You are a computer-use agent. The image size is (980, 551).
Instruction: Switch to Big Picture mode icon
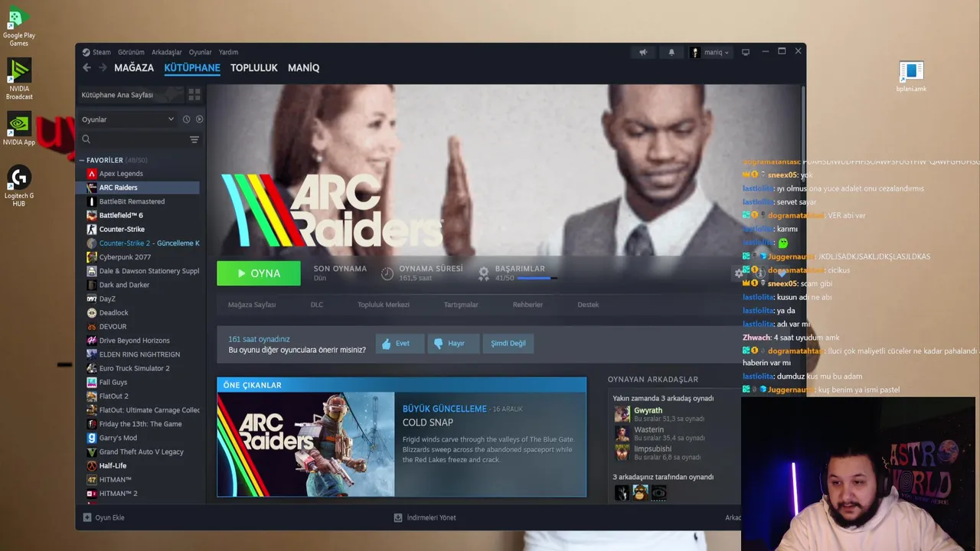click(x=746, y=52)
